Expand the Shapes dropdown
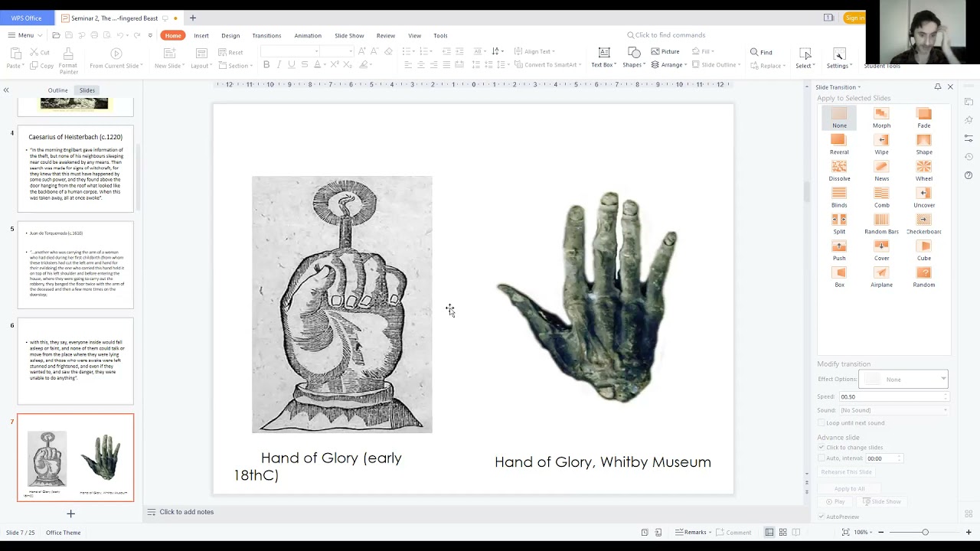The image size is (980, 551). click(634, 65)
